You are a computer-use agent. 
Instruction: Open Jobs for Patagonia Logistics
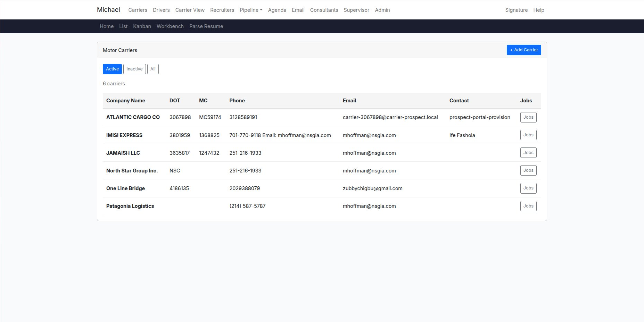528,206
